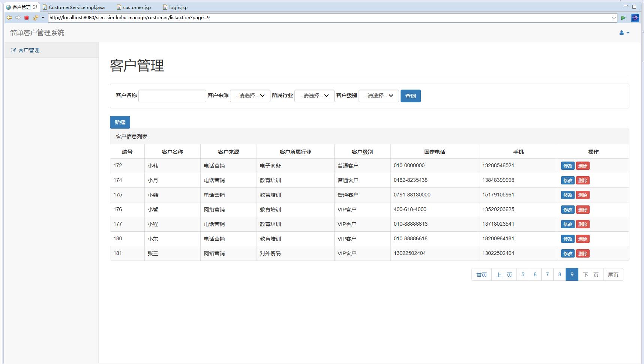Click the yellow refresh page icon
Image resolution: width=644 pixels, height=364 pixels.
pos(36,18)
